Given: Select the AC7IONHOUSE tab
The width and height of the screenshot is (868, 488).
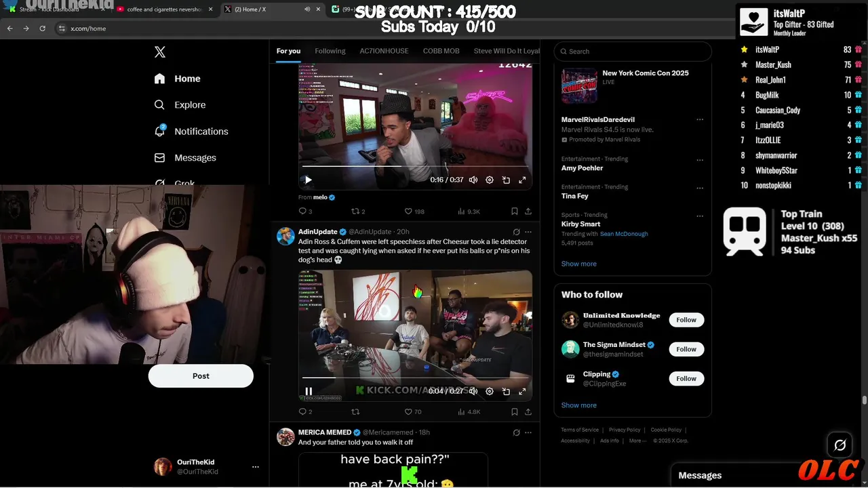Looking at the screenshot, I should click(x=384, y=51).
